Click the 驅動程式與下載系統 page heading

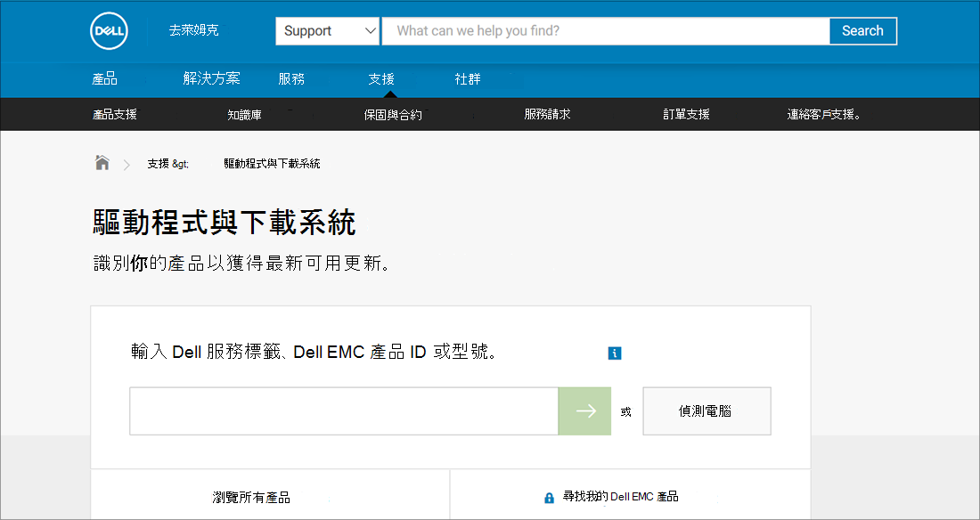tap(225, 223)
